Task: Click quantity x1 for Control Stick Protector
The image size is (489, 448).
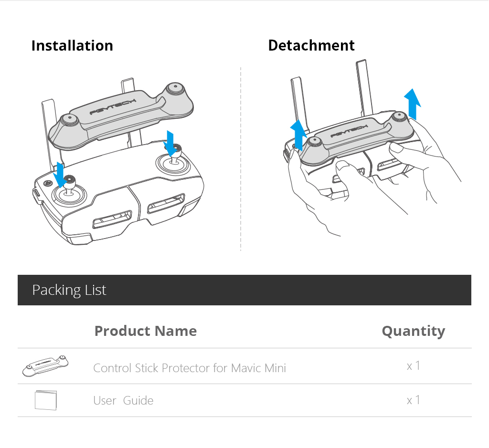Action: coord(414,366)
